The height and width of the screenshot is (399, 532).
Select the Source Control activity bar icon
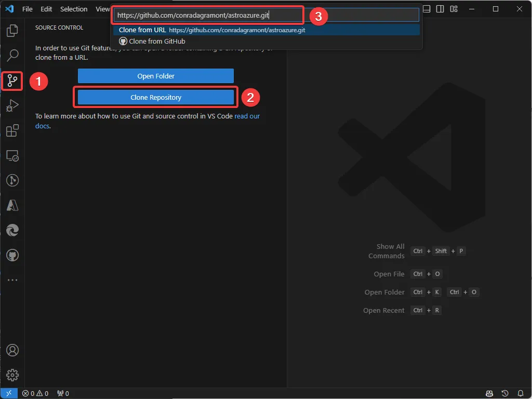coord(12,81)
